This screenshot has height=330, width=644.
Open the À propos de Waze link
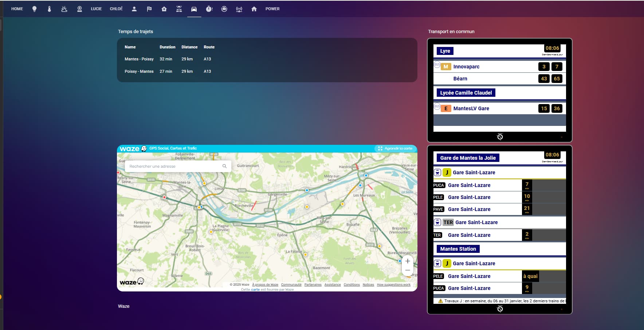265,285
